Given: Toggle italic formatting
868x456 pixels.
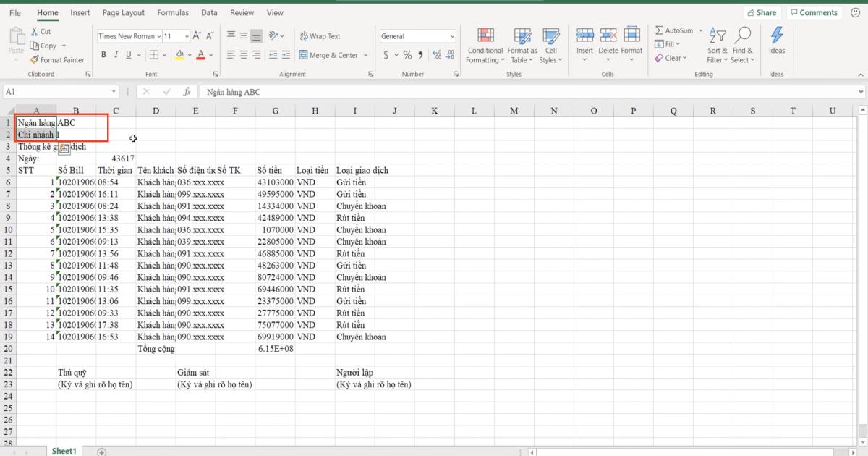Looking at the screenshot, I should click(116, 54).
